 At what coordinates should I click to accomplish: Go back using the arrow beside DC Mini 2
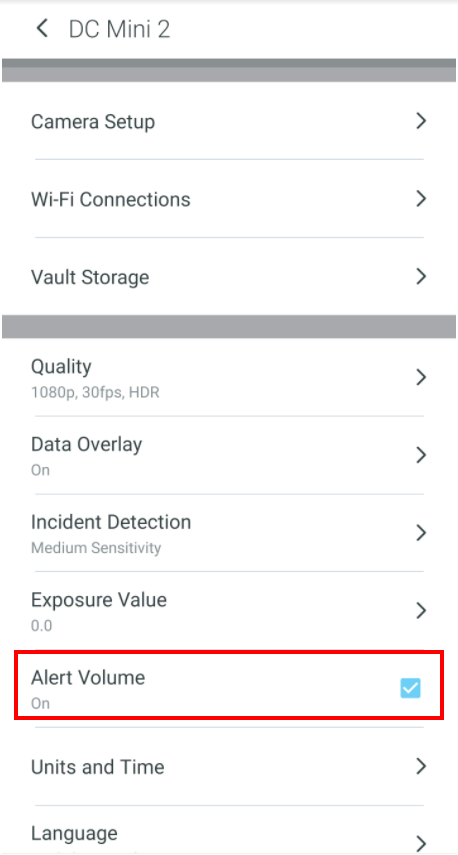click(x=43, y=28)
